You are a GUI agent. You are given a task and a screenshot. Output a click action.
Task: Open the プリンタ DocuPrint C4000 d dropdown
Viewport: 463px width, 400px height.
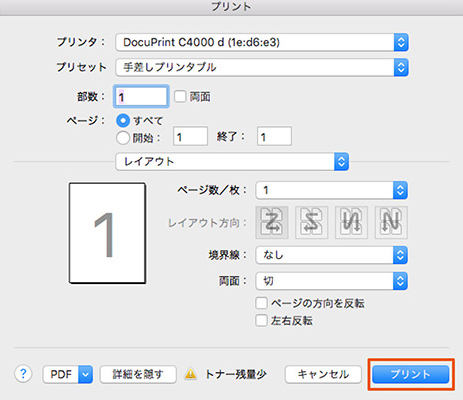click(x=262, y=42)
